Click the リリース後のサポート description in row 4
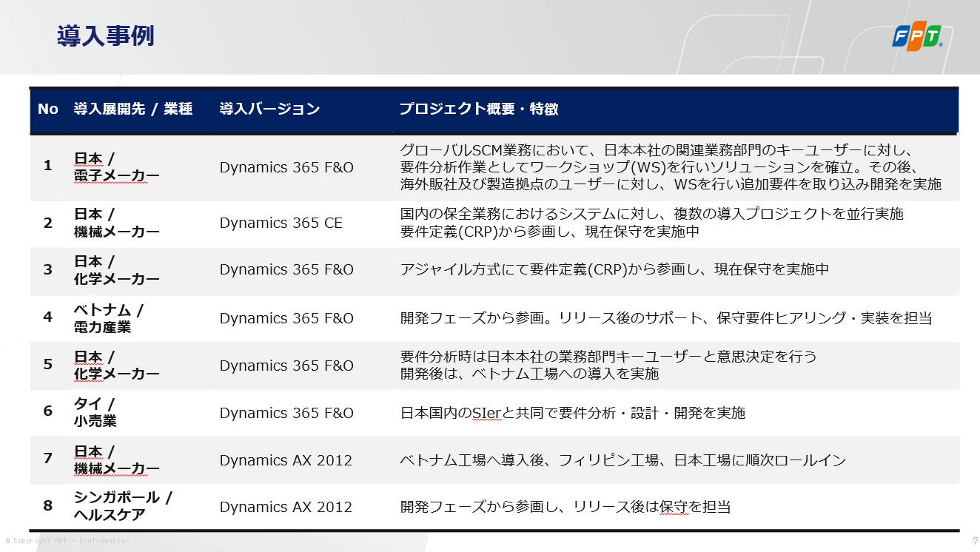 [x=666, y=318]
